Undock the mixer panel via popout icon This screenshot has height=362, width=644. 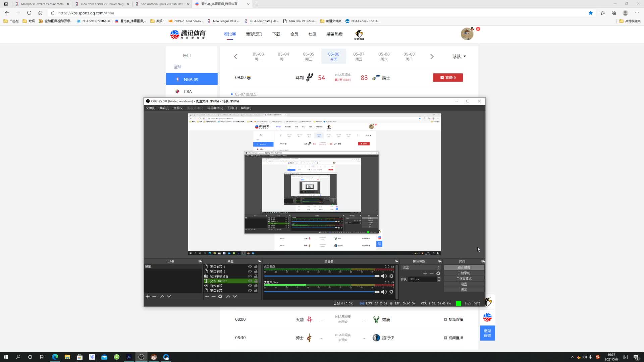tap(396, 261)
